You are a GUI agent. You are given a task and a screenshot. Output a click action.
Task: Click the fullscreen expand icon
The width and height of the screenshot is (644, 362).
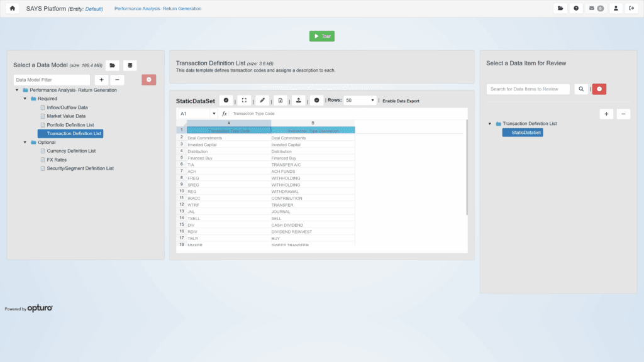coord(244,101)
